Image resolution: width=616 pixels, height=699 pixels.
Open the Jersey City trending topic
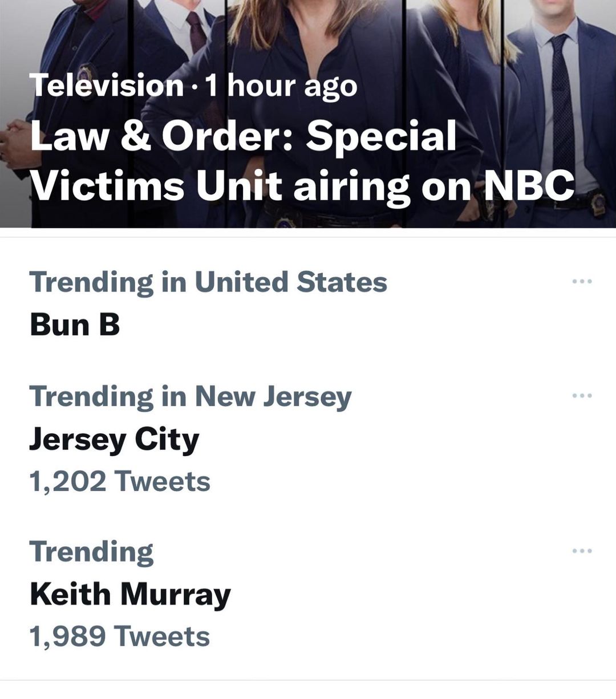[114, 440]
